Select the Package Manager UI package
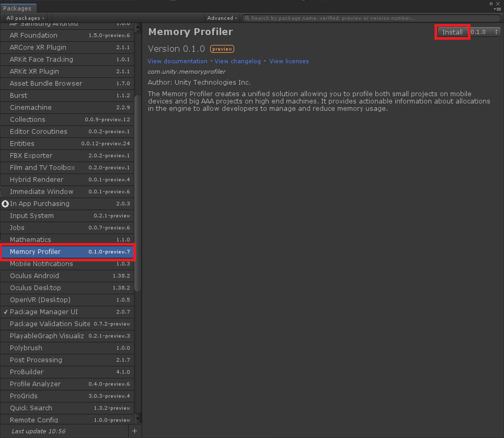Viewport: 504px width, 438px height. 67,312
